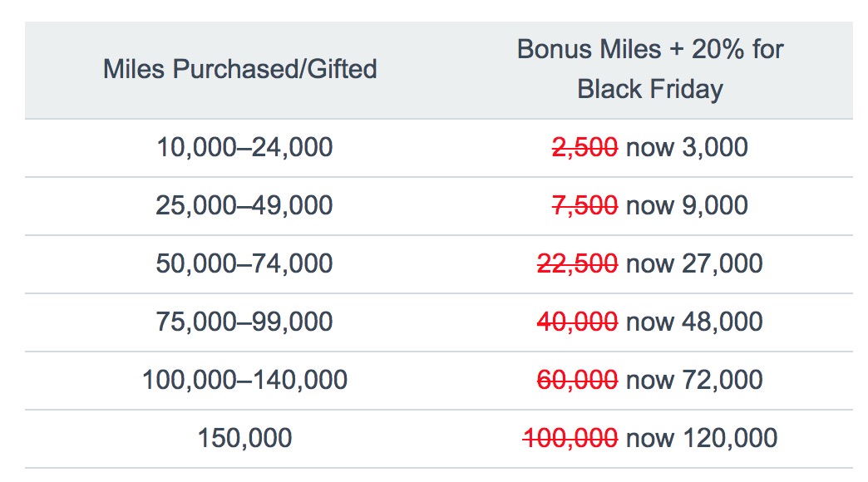The height and width of the screenshot is (482, 868).
Task: Click the crossed-out 60,000 bonus value
Action: click(x=577, y=380)
